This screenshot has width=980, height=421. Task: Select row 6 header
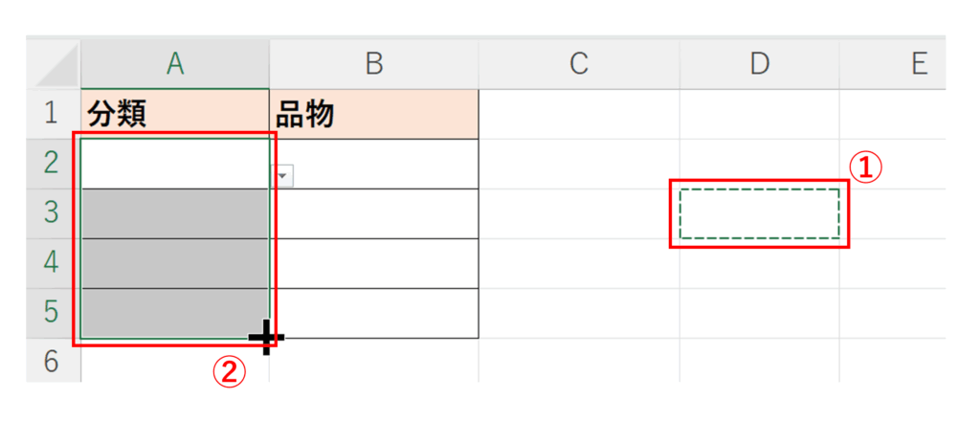pyautogui.click(x=54, y=362)
